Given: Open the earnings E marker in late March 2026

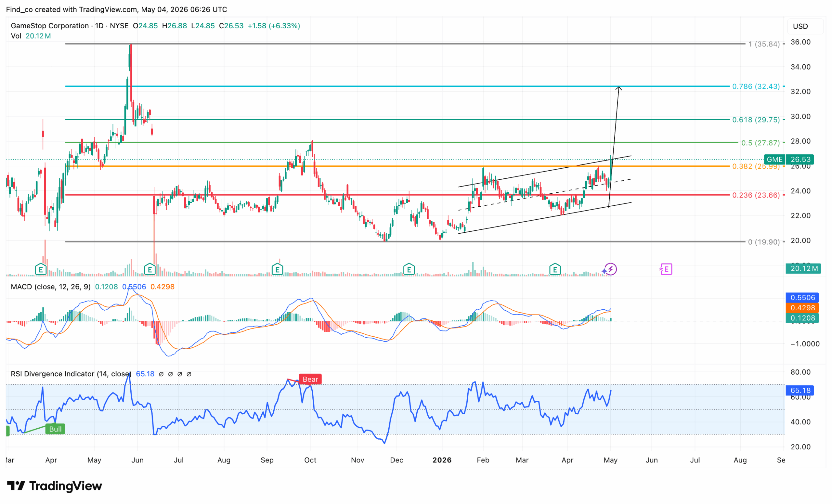Looking at the screenshot, I should 555,269.
